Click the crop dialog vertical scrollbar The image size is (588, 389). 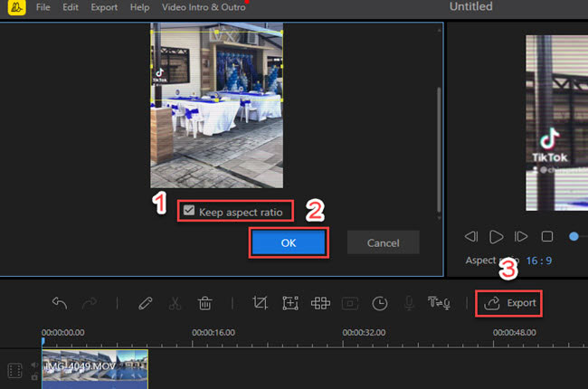(x=439, y=150)
